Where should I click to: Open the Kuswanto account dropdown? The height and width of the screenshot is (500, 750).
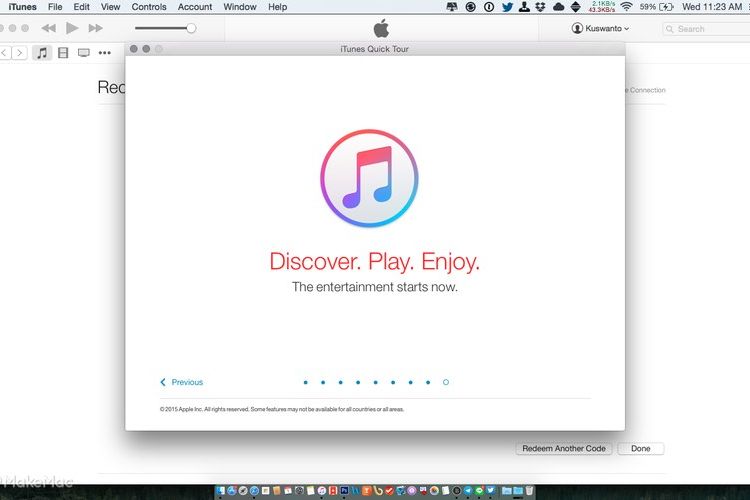coord(600,28)
